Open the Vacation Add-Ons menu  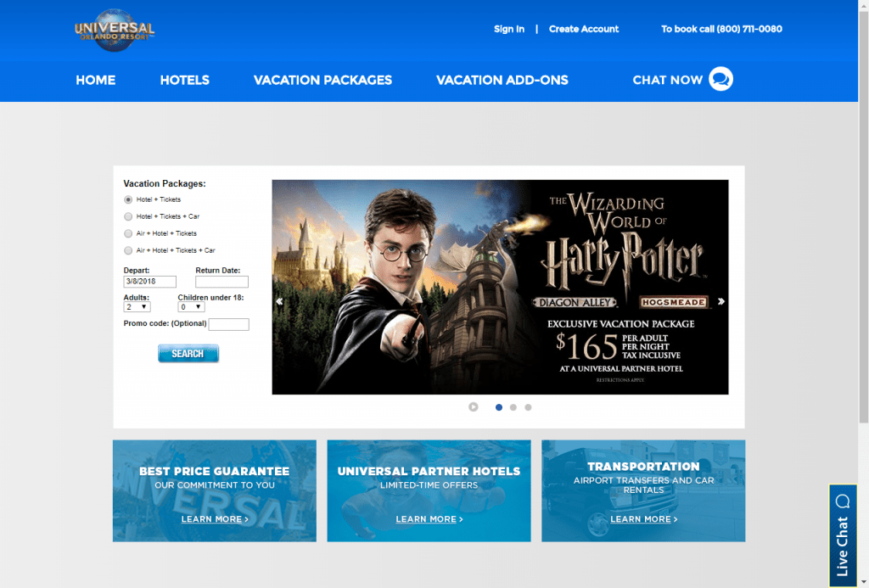(x=502, y=81)
